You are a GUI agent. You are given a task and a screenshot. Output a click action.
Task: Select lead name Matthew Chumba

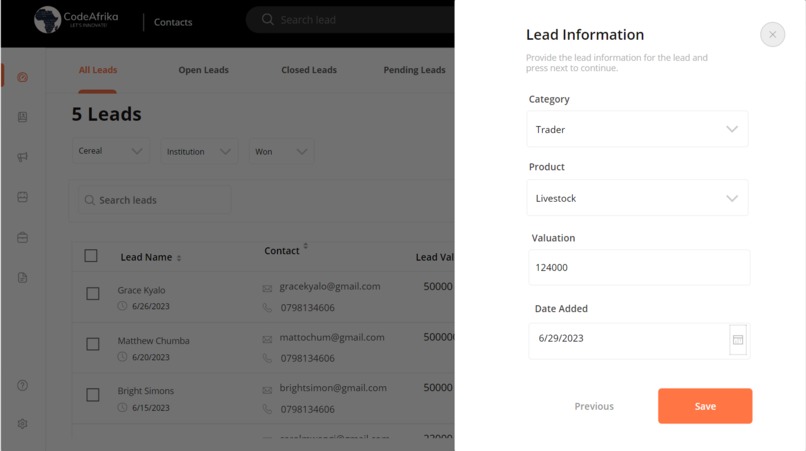(153, 340)
